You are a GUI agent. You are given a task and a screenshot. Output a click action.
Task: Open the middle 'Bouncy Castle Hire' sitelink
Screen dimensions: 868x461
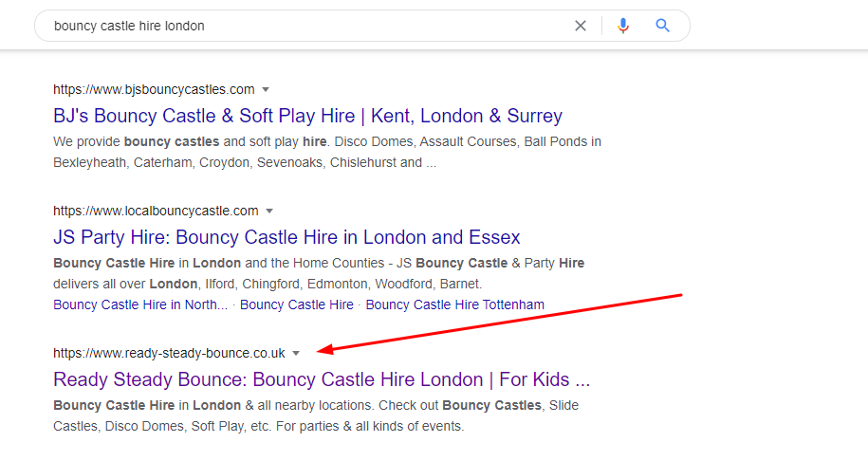tap(296, 304)
